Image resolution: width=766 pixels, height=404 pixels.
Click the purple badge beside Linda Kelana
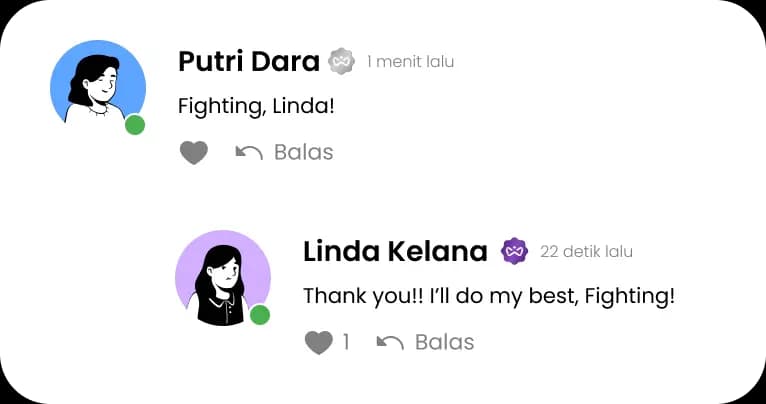(514, 251)
